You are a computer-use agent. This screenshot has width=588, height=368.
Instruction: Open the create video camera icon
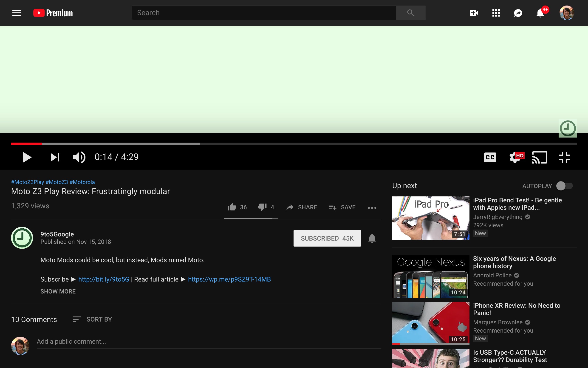[x=474, y=13]
